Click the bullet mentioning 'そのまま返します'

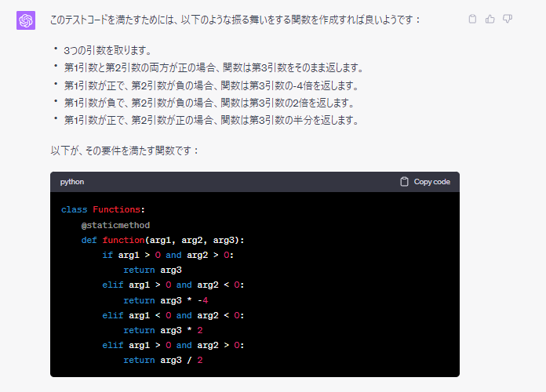click(x=213, y=67)
